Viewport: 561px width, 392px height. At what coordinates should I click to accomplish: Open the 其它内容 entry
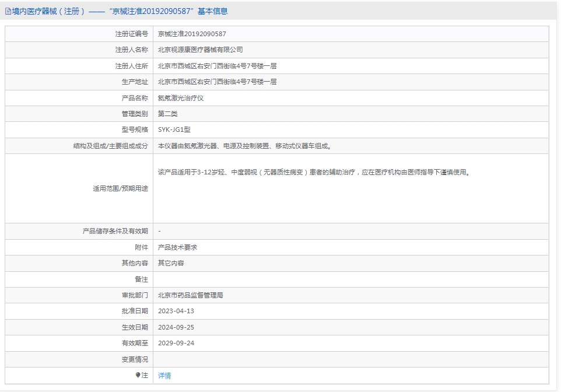[171, 263]
